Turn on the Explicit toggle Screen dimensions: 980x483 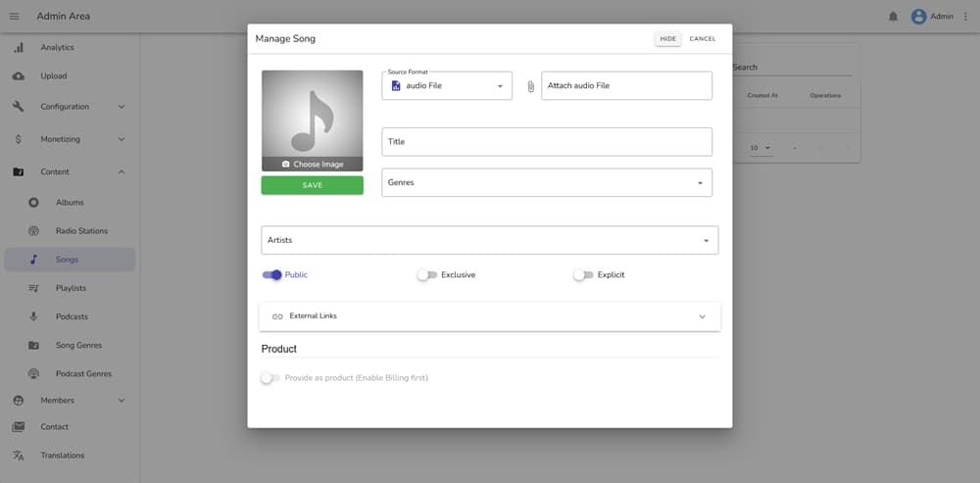583,275
